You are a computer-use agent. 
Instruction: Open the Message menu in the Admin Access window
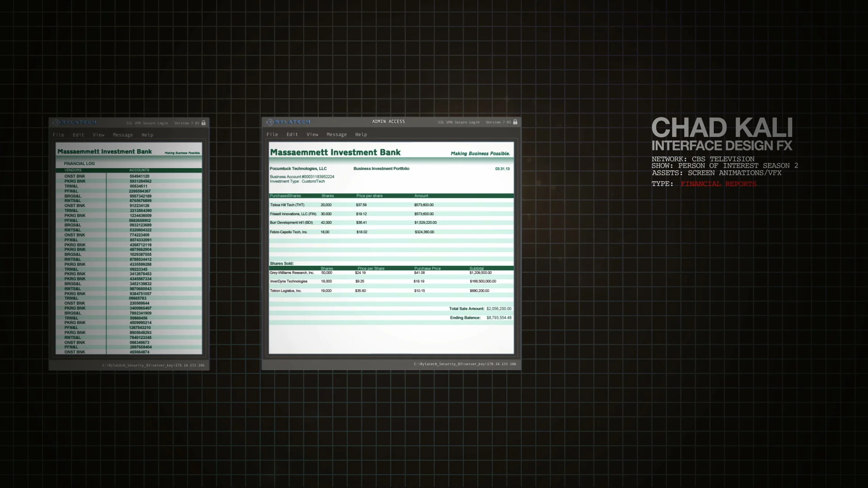(x=336, y=135)
